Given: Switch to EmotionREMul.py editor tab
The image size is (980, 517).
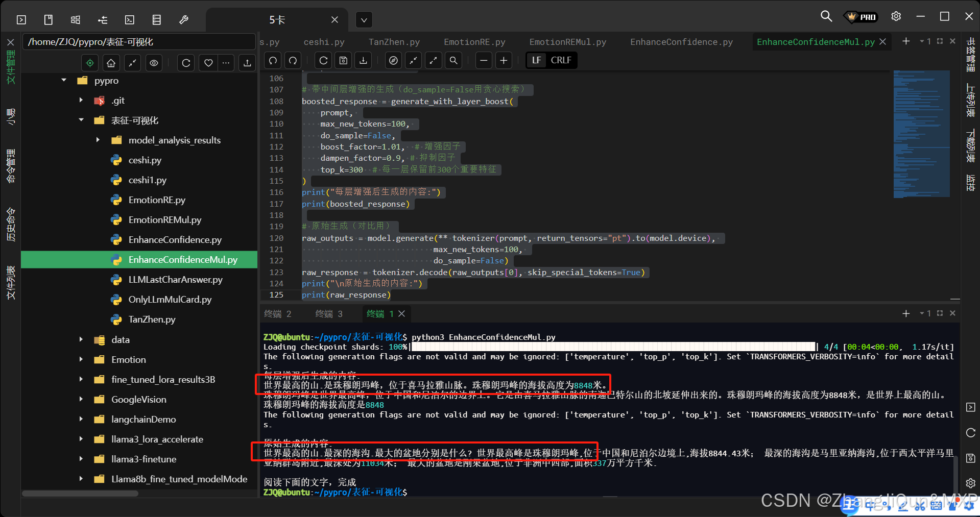Looking at the screenshot, I should click(567, 42).
